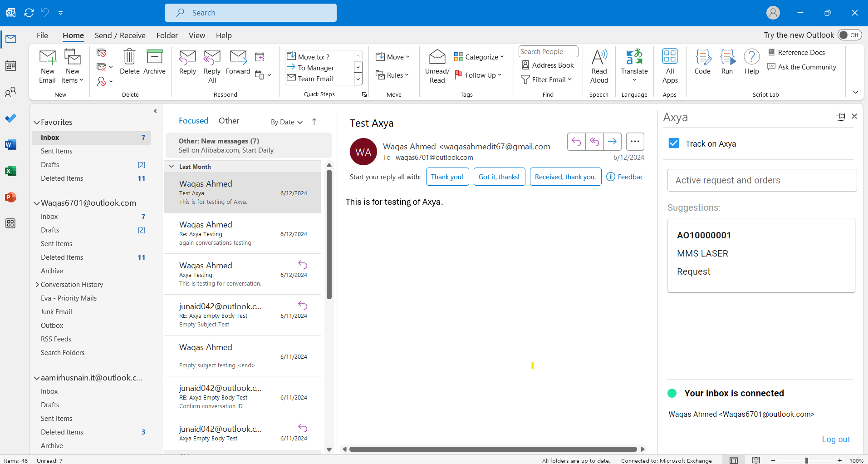
Task: Switch to the Send / Receive ribbon tab
Action: 120,35
